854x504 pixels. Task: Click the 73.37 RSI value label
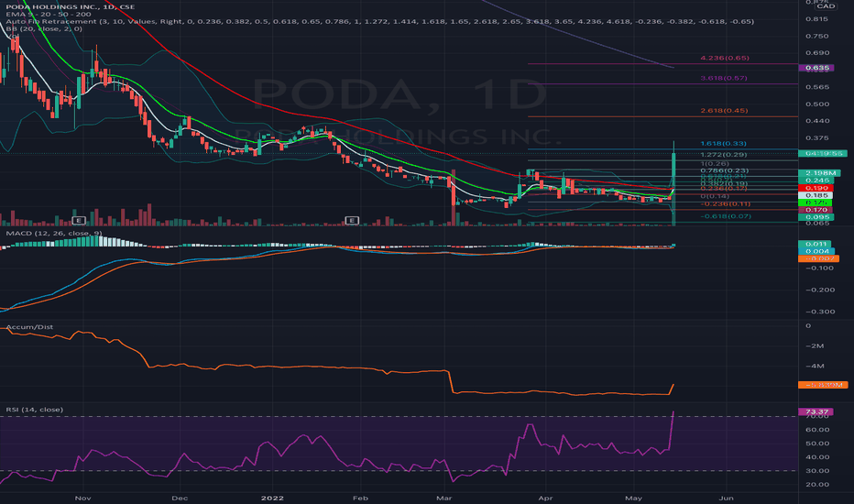pos(816,412)
